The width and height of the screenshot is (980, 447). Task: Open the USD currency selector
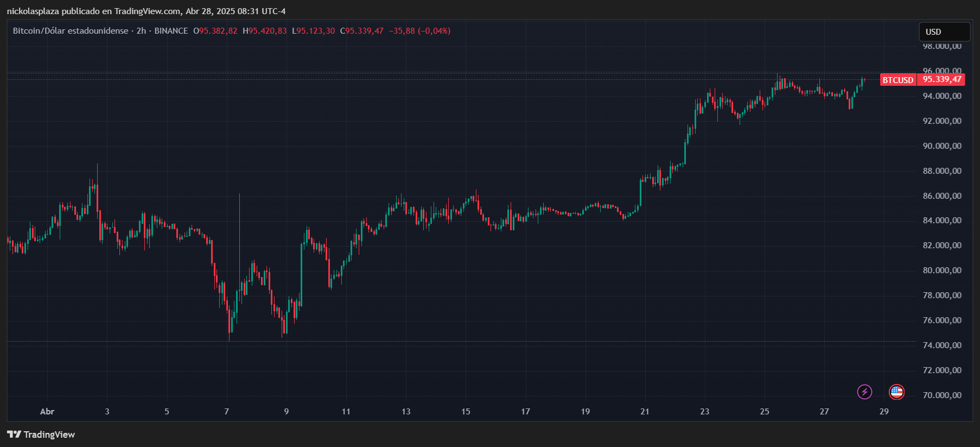tap(944, 32)
